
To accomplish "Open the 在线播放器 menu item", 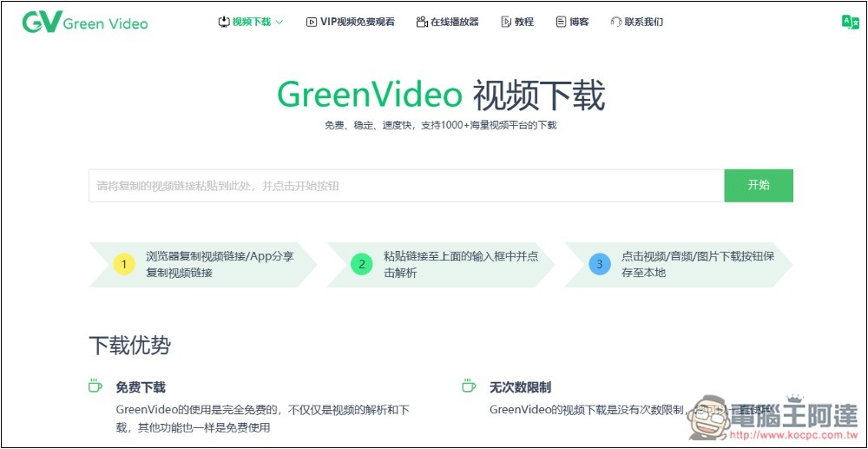I will pyautogui.click(x=454, y=22).
